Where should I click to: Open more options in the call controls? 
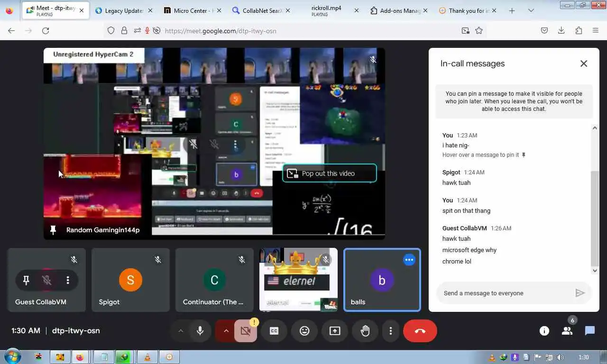coord(391,331)
